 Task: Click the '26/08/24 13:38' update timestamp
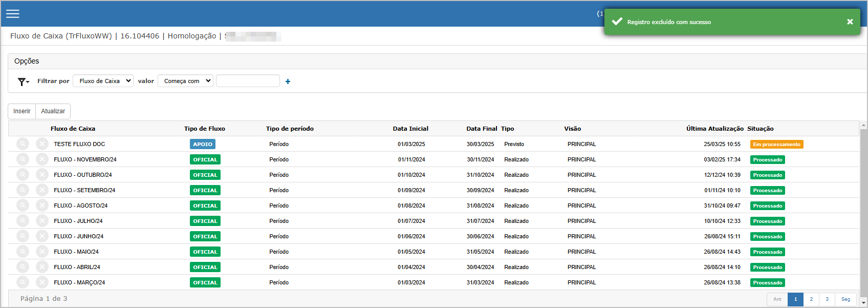tap(722, 282)
